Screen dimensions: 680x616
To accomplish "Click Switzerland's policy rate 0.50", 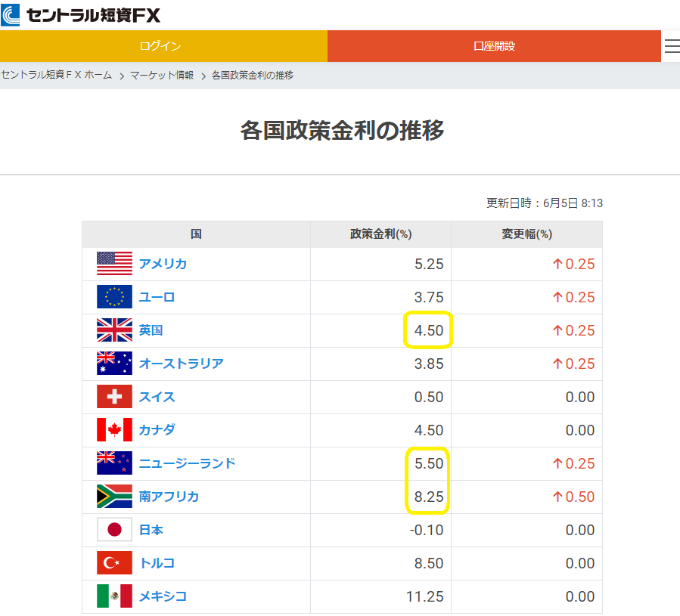I will pyautogui.click(x=429, y=397).
